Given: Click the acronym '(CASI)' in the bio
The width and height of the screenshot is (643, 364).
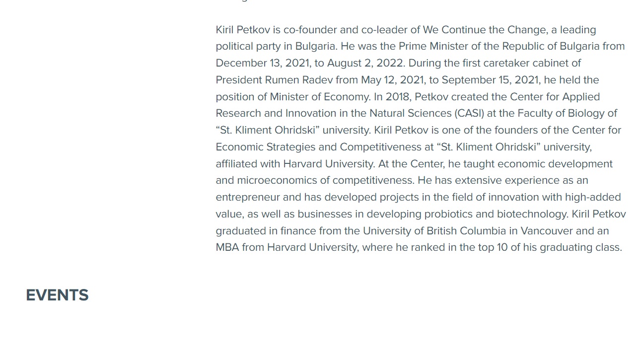Looking at the screenshot, I should [469, 113].
